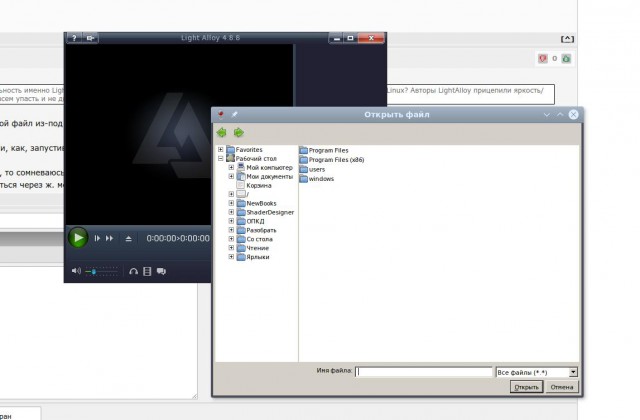This screenshot has height=420, width=640.
Task: Click the red downvote icon on webpage
Action: click(542, 59)
